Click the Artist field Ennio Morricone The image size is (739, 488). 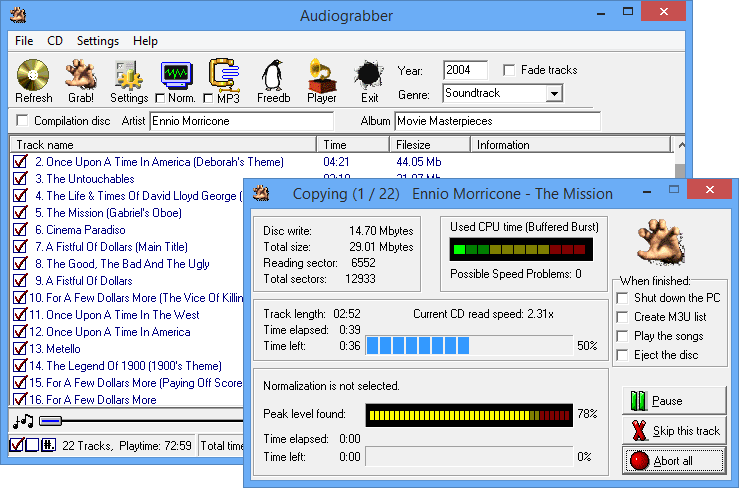[242, 121]
